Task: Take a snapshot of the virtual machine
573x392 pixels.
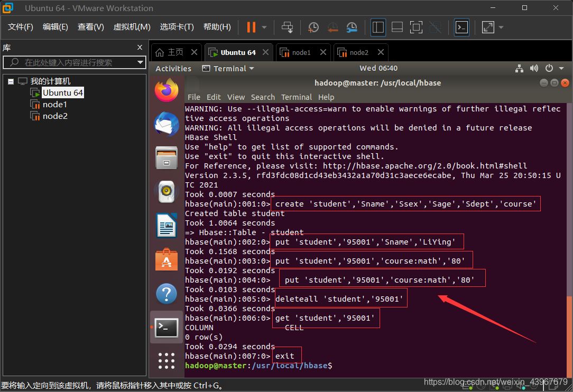Action: [313, 27]
